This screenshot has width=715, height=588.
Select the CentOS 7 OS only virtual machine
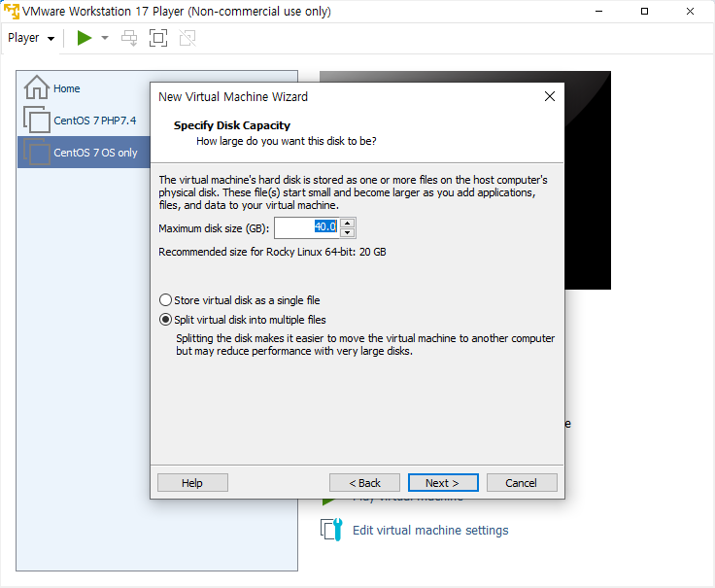click(84, 152)
